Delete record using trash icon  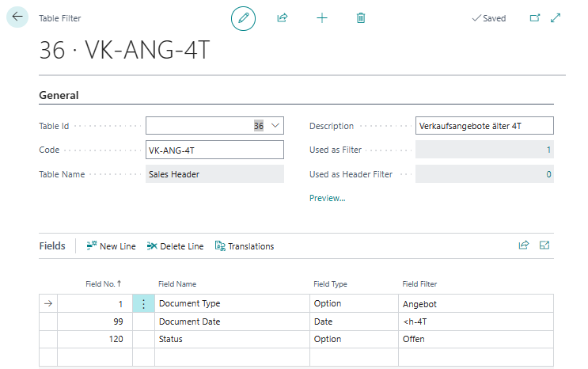pos(361,17)
